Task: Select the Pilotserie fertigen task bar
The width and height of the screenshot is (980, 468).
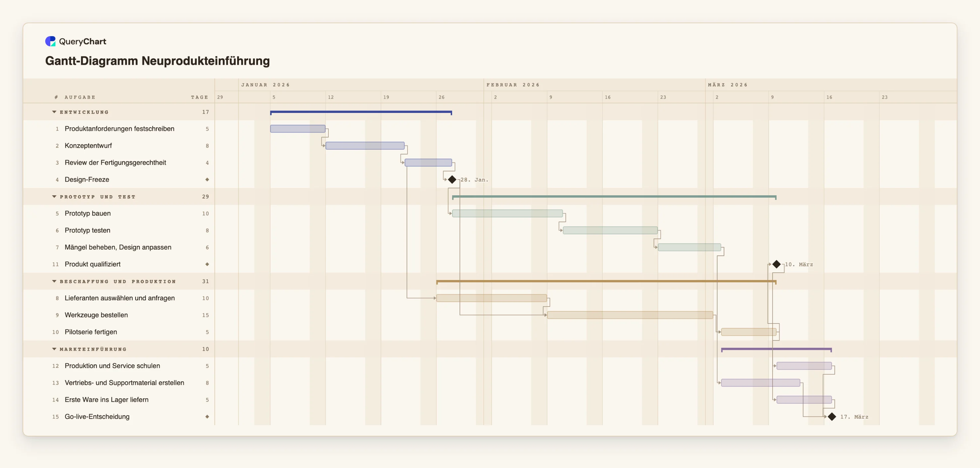Action: click(x=749, y=332)
